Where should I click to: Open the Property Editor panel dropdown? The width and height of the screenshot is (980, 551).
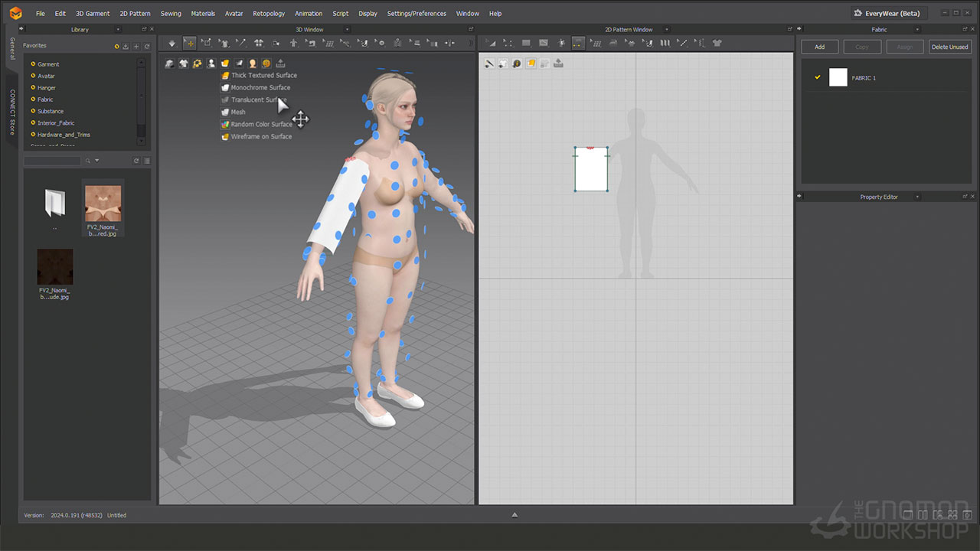[x=917, y=197]
